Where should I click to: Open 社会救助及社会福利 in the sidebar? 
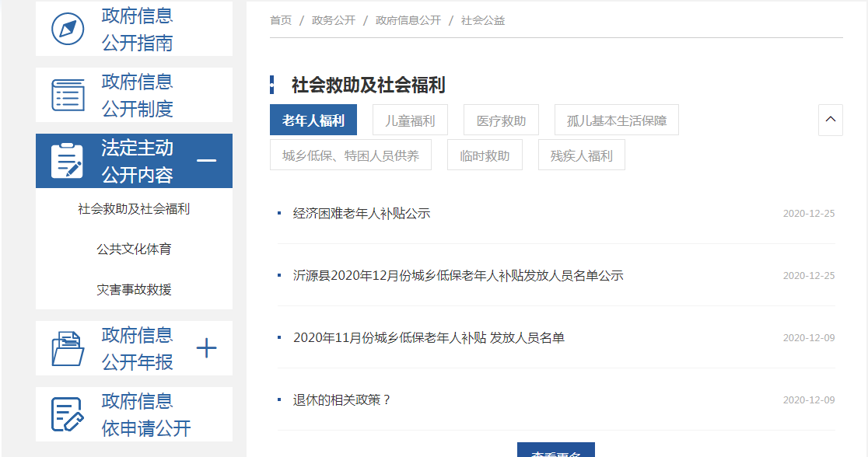134,209
